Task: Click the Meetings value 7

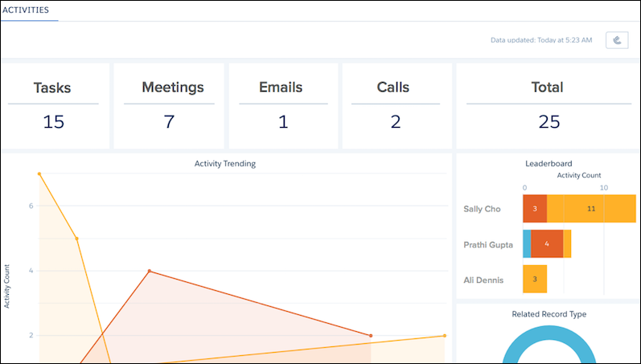Action: pos(169,122)
